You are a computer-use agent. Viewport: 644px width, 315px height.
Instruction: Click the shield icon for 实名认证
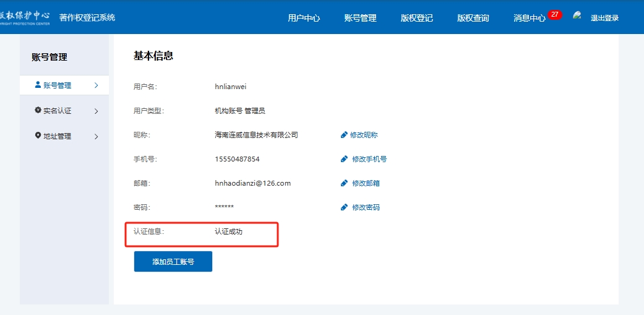pyautogui.click(x=38, y=111)
